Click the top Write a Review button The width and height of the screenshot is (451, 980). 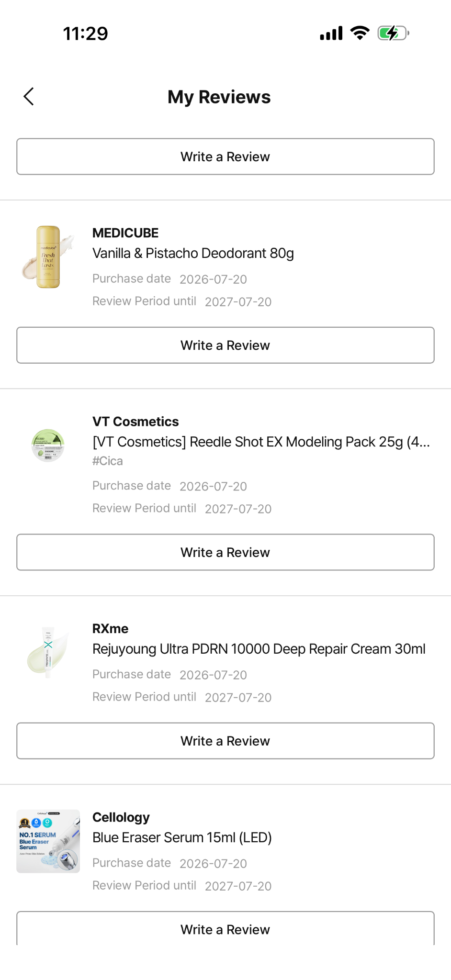[225, 156]
